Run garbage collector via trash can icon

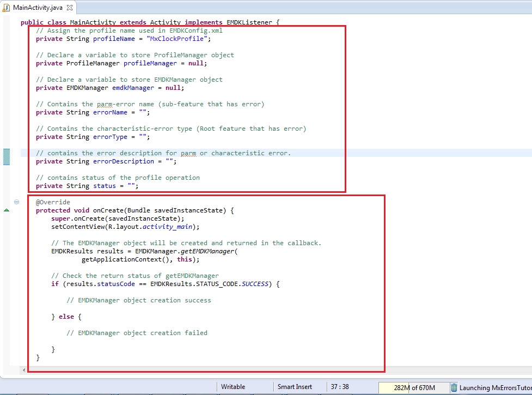pos(454,387)
